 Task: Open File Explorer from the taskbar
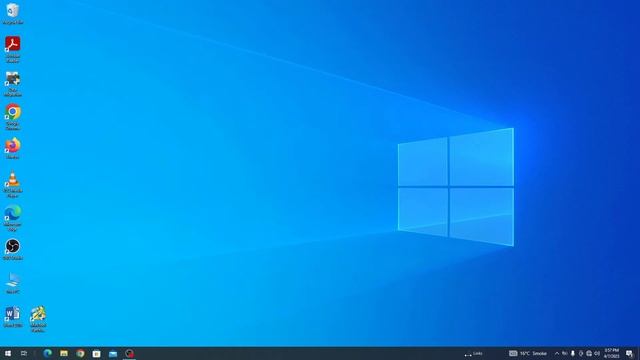64,353
